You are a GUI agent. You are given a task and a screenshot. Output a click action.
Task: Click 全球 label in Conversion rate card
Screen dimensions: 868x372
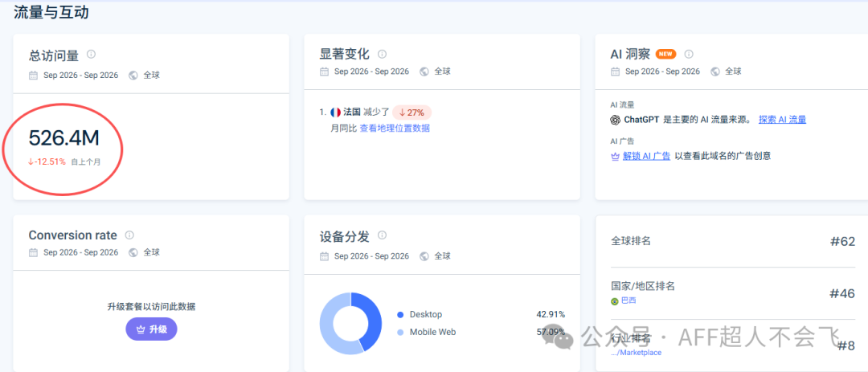click(152, 252)
